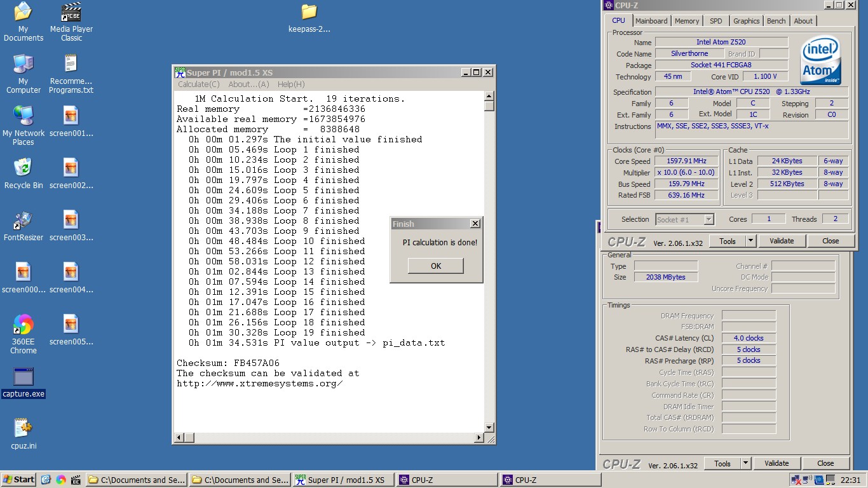Screen dimensions: 868x488
Task: Open cpuz.ini desktop file
Action: pyautogui.click(x=24, y=434)
